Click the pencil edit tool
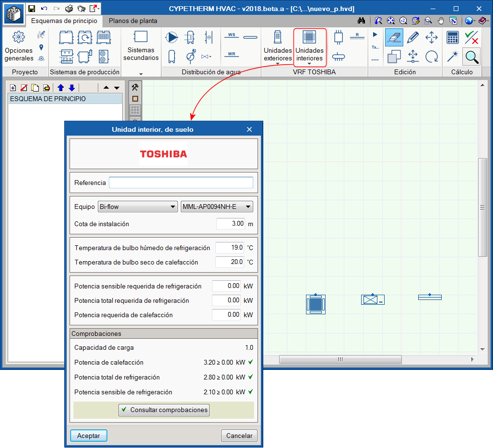 (x=413, y=37)
